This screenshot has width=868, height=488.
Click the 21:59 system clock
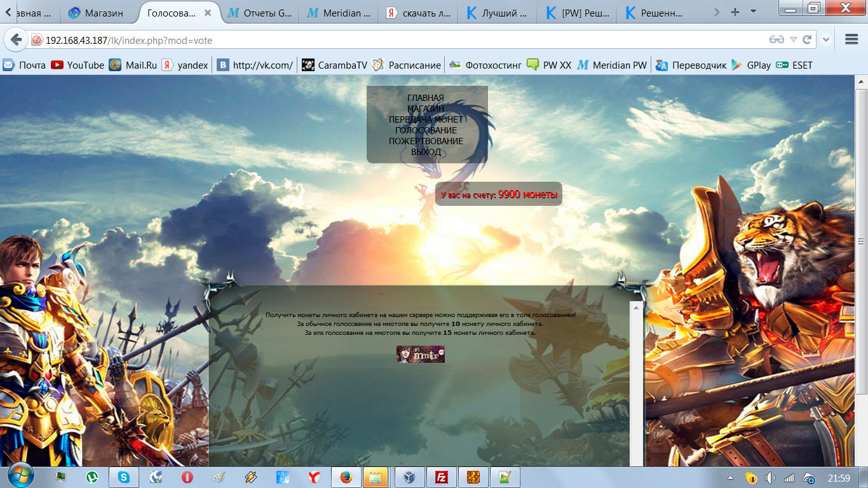point(839,477)
